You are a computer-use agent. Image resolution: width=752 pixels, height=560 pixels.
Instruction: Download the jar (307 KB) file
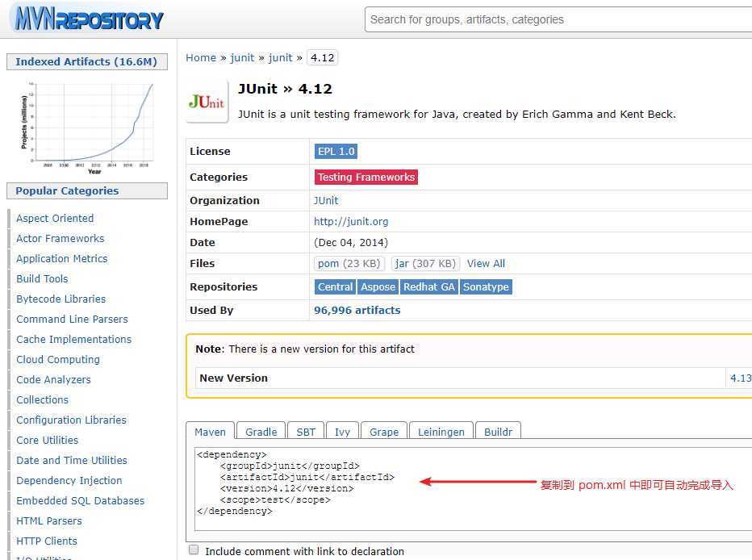point(425,263)
